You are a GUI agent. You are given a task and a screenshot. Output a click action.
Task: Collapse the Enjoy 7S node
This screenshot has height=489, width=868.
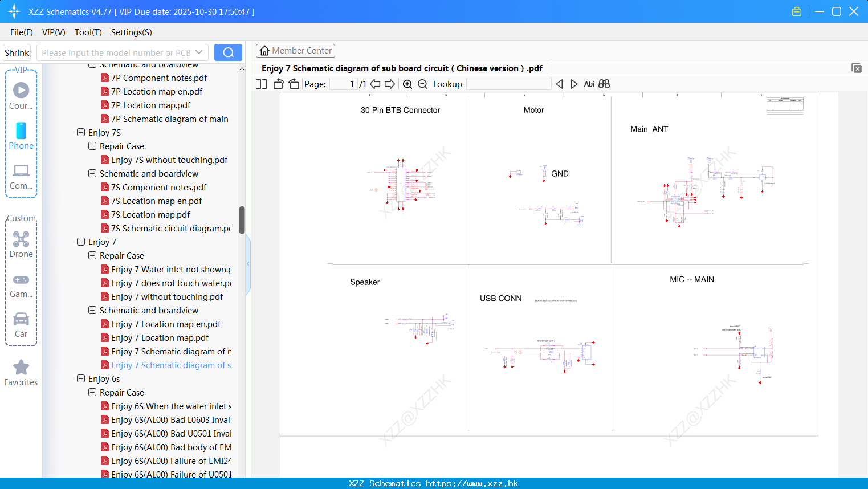click(81, 132)
